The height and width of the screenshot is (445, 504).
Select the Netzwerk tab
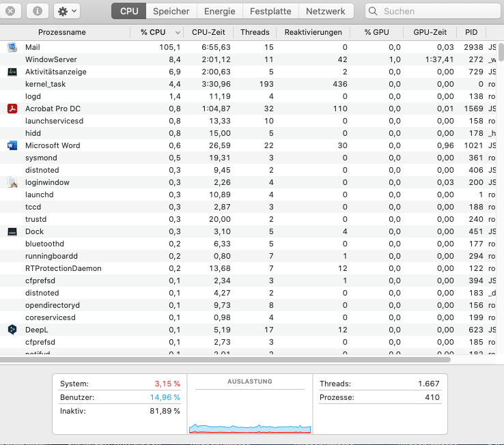pyautogui.click(x=326, y=12)
